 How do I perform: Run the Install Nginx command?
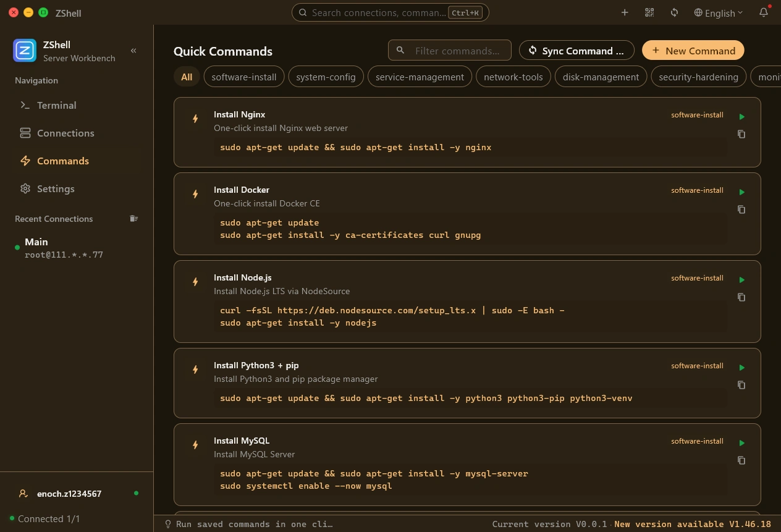click(x=742, y=117)
